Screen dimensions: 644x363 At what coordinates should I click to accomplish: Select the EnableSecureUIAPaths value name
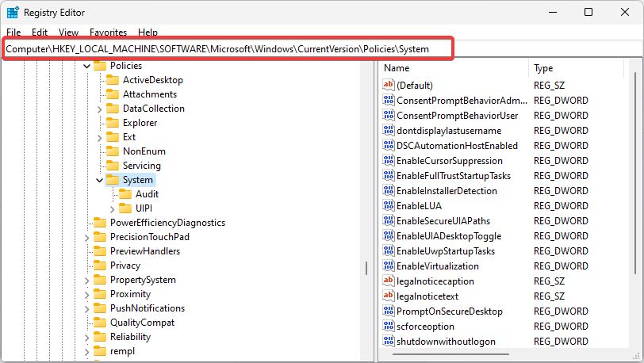(x=443, y=221)
